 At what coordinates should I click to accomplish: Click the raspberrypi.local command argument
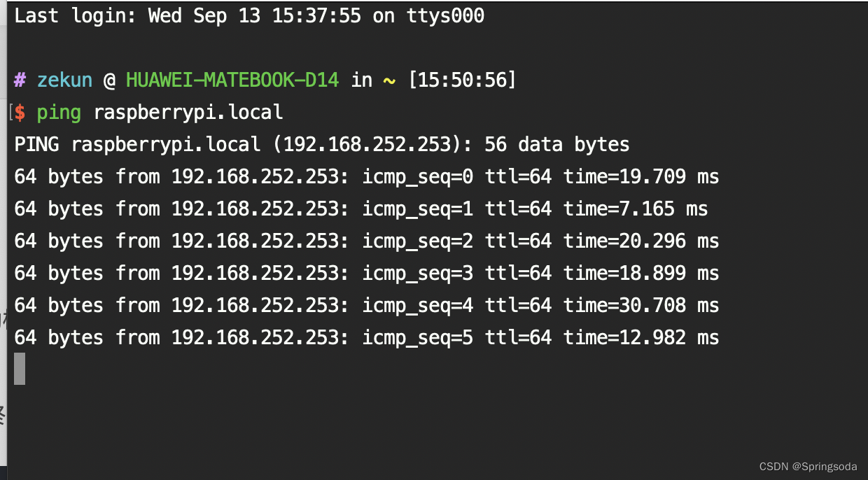click(x=188, y=113)
